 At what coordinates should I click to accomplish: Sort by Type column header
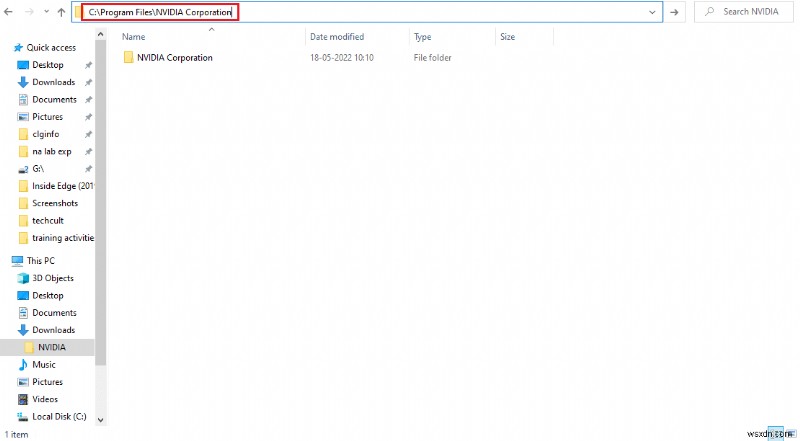(x=422, y=37)
